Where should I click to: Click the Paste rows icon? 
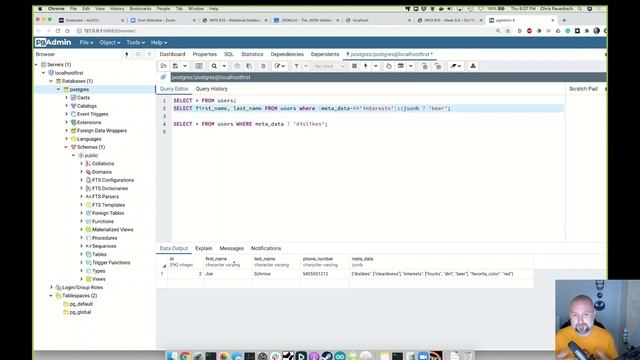[249, 66]
